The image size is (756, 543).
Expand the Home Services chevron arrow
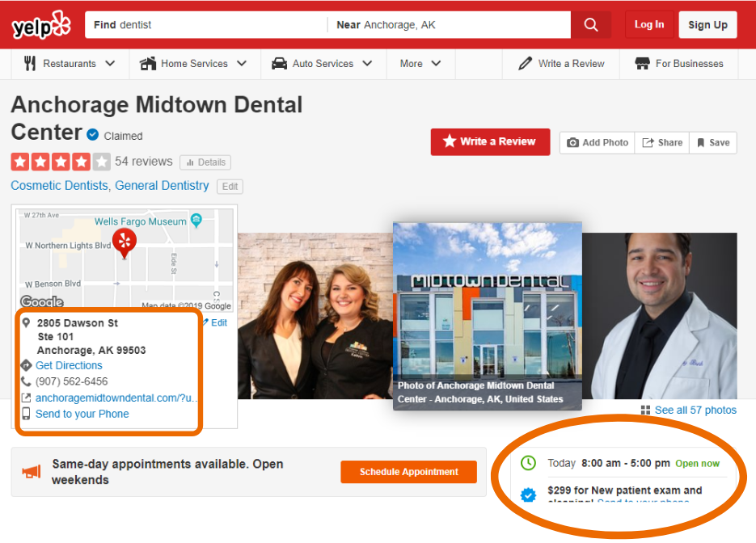(242, 64)
